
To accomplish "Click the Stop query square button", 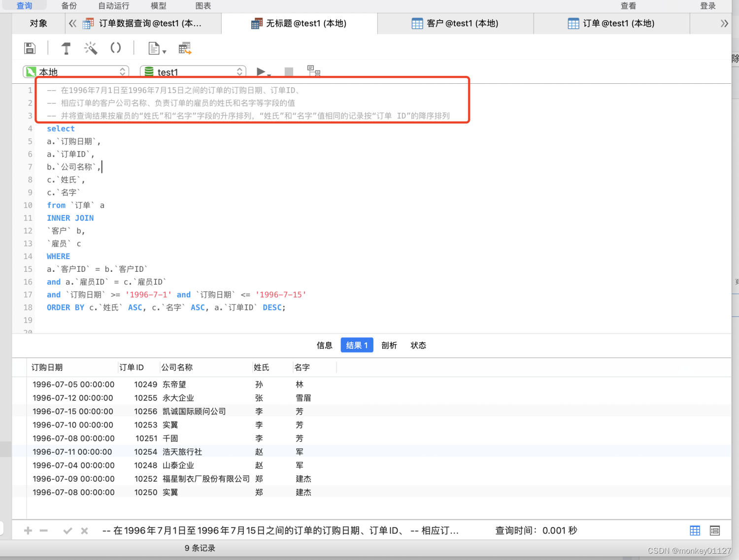I will (289, 72).
